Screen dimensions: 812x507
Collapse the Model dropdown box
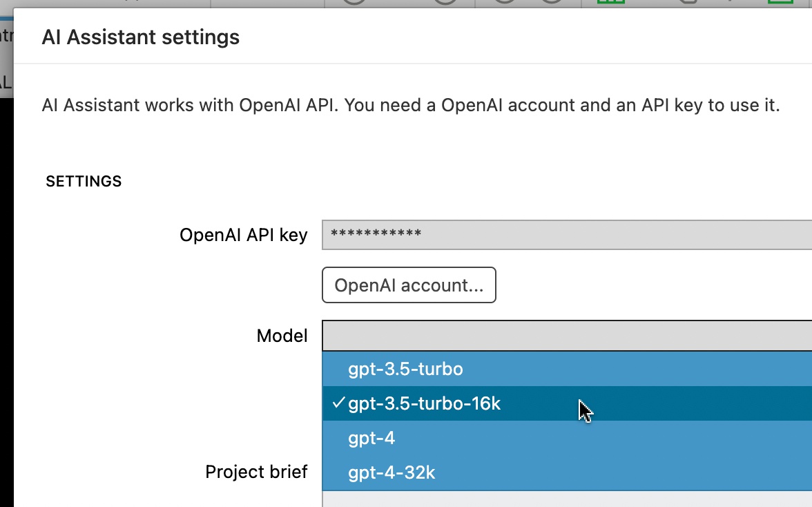click(x=567, y=336)
